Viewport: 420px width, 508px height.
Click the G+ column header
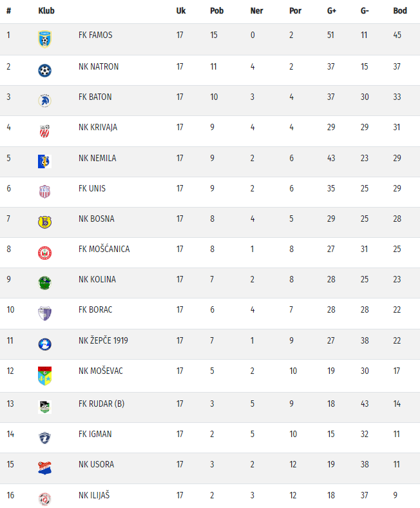tap(332, 11)
